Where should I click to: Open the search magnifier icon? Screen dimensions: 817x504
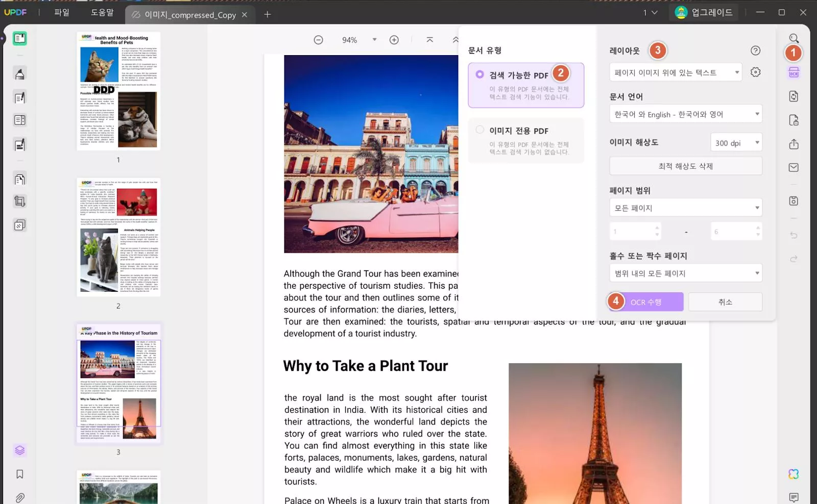click(794, 38)
